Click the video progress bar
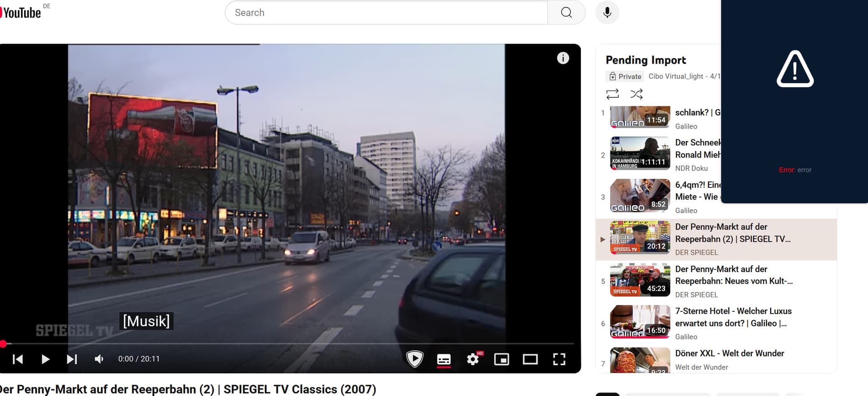This screenshot has width=868, height=396. click(x=289, y=344)
